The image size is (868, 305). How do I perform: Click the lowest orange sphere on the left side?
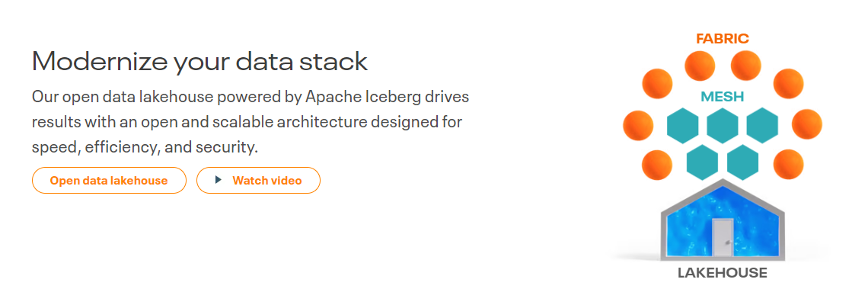pos(657,164)
